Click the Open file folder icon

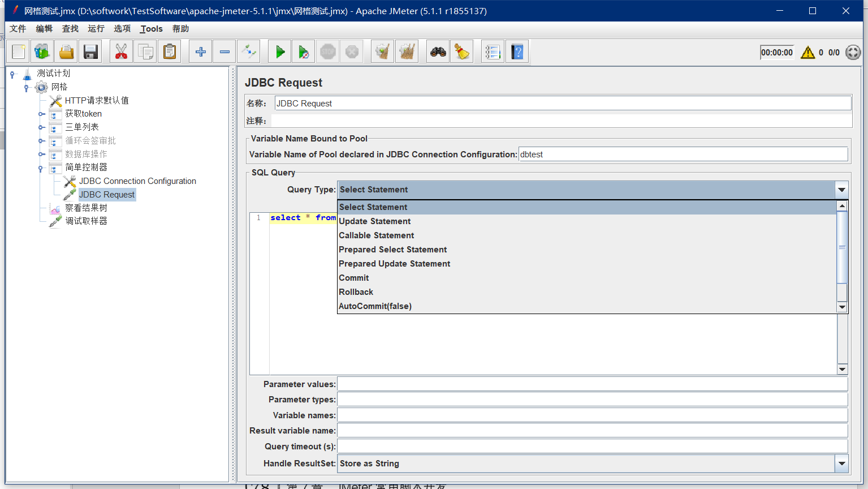(x=67, y=52)
